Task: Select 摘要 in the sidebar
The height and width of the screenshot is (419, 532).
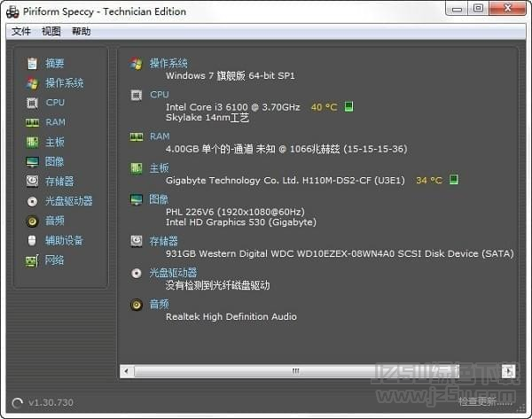Action: 55,63
